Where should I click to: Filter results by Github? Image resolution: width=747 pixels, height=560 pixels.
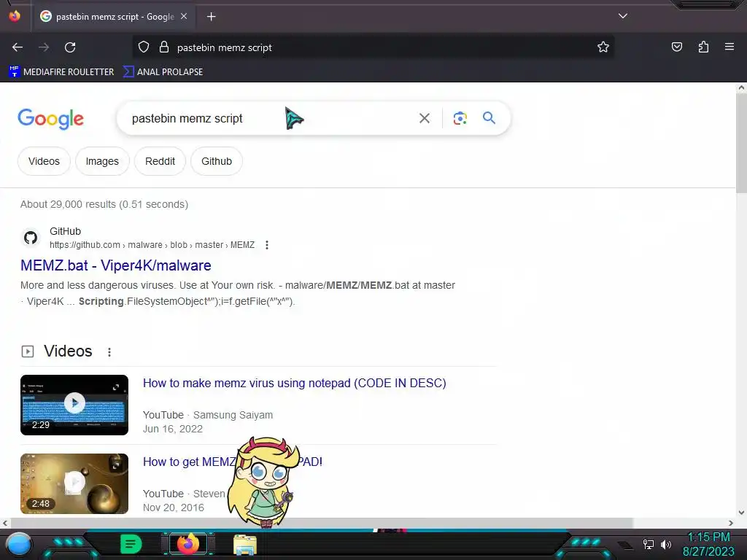216,161
